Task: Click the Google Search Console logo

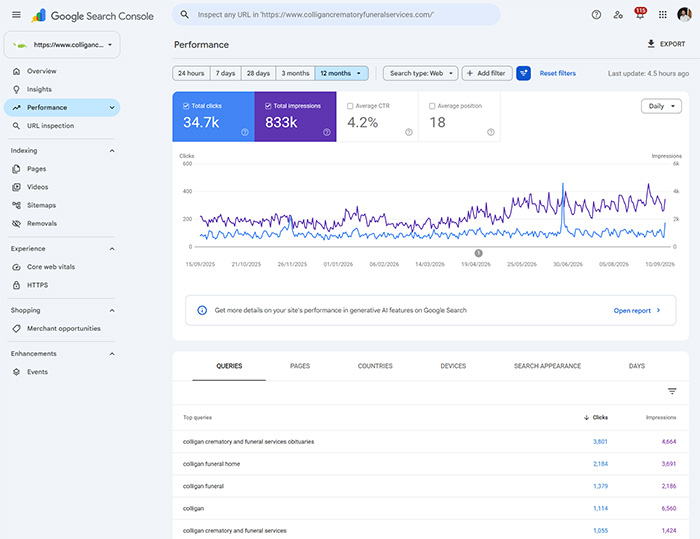Action: (92, 16)
